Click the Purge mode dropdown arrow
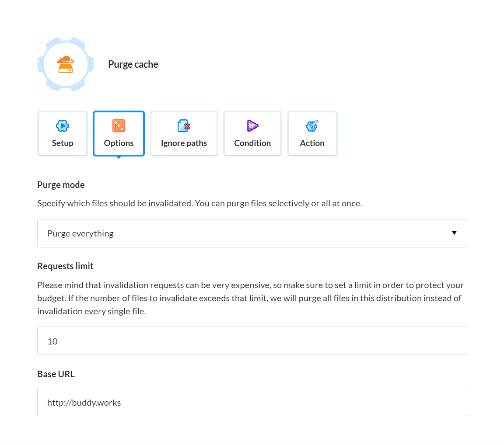Screen dimensions: 504x445 (454, 233)
